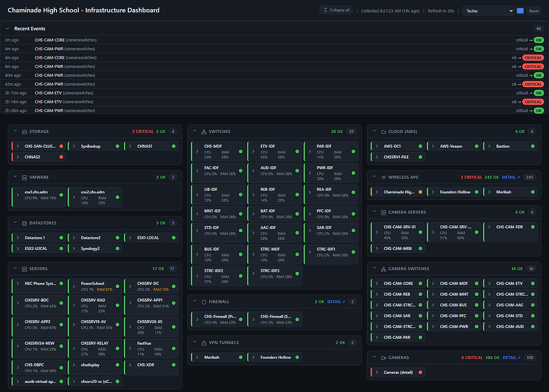The image size is (549, 392).
Task: Expand the SynBackup storage row
Action: click(x=74, y=146)
